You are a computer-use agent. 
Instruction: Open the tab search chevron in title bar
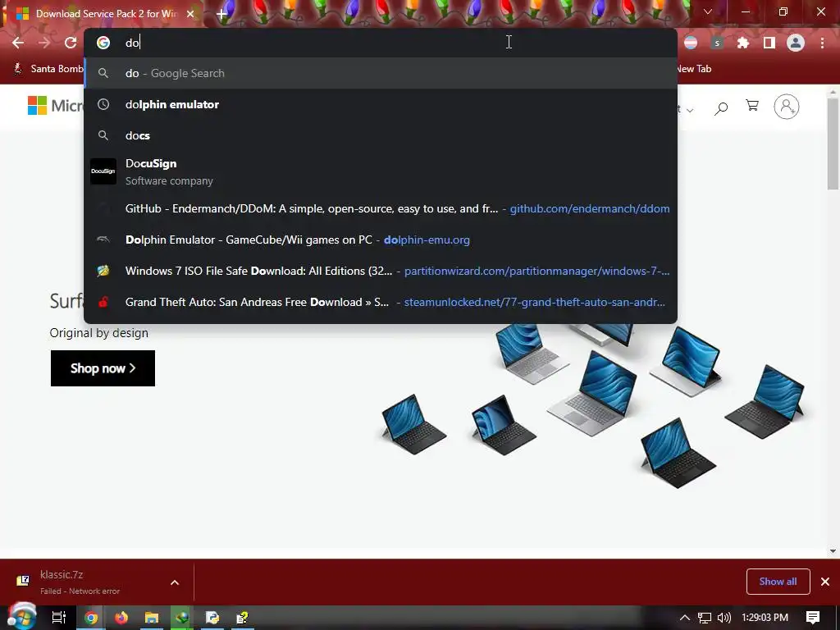pos(708,11)
